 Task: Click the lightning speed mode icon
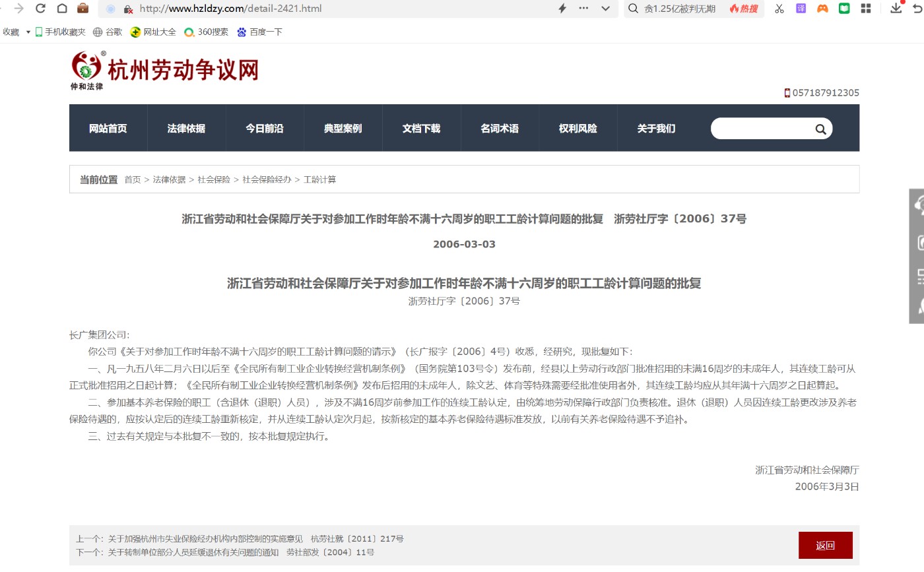(x=562, y=9)
